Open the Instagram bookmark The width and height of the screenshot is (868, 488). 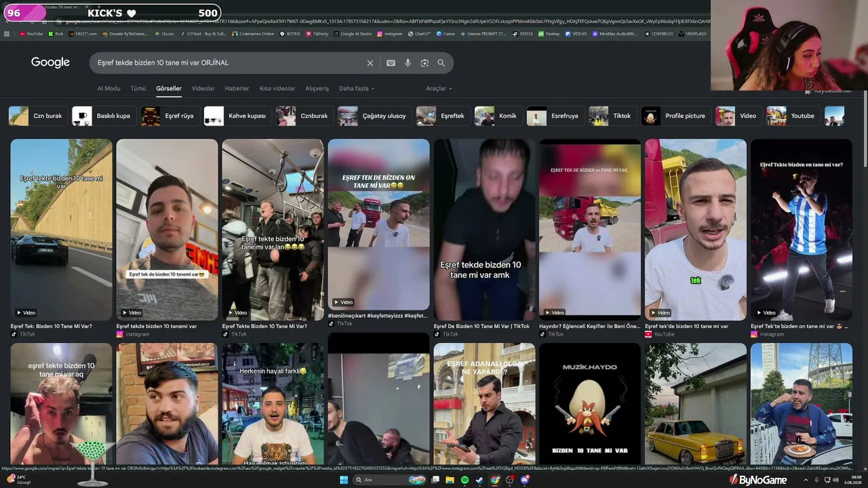390,33
